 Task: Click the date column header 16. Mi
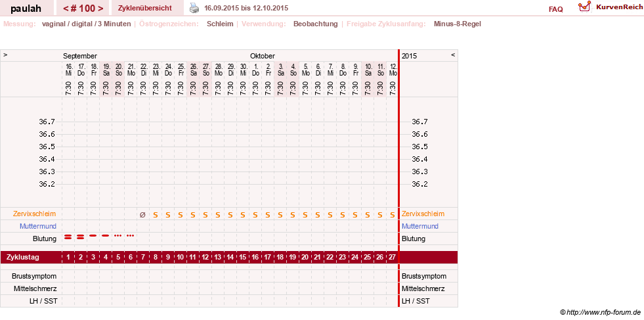[x=68, y=70]
